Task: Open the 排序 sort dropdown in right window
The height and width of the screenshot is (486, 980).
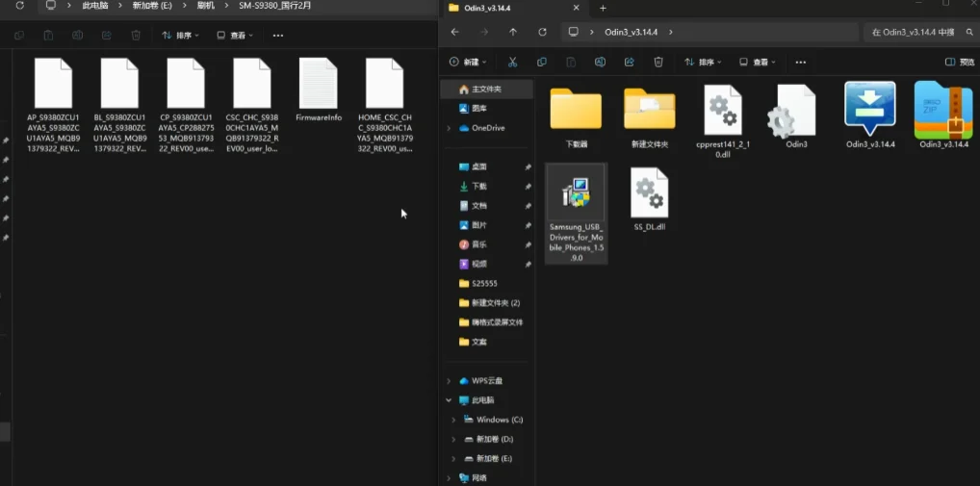Action: 703,62
